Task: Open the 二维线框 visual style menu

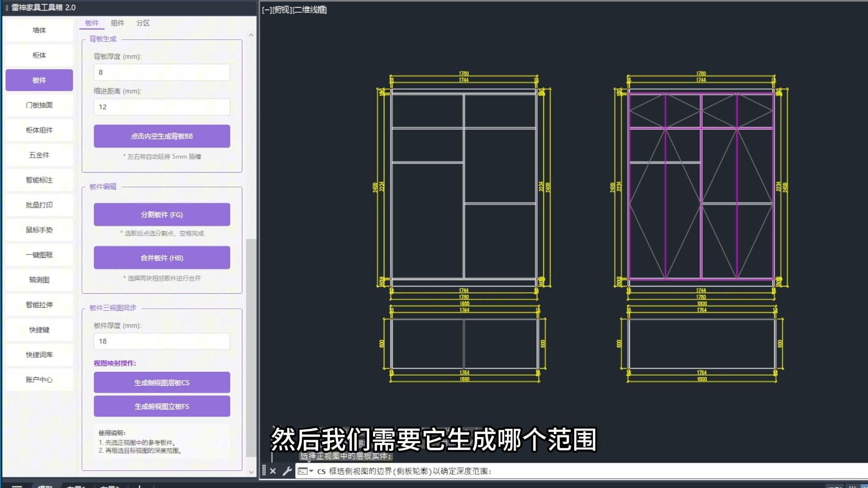Action: (x=310, y=10)
